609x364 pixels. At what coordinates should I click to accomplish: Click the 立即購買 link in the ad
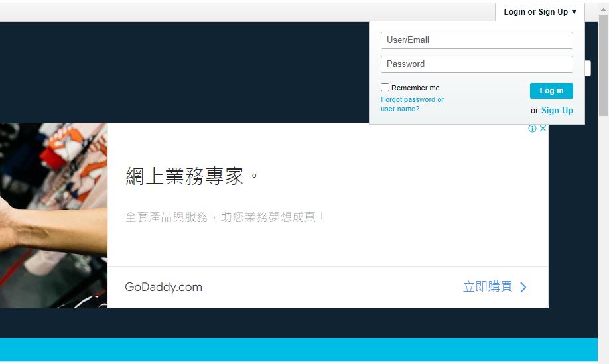click(x=488, y=287)
